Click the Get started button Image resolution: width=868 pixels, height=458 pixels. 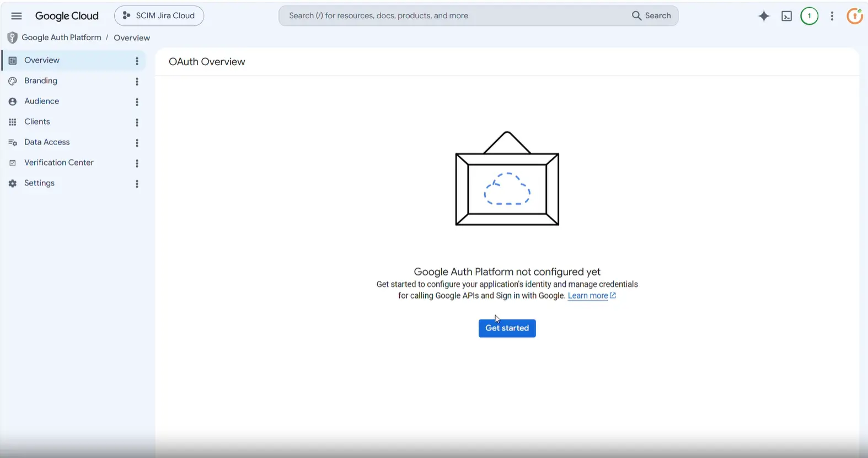[x=507, y=328]
